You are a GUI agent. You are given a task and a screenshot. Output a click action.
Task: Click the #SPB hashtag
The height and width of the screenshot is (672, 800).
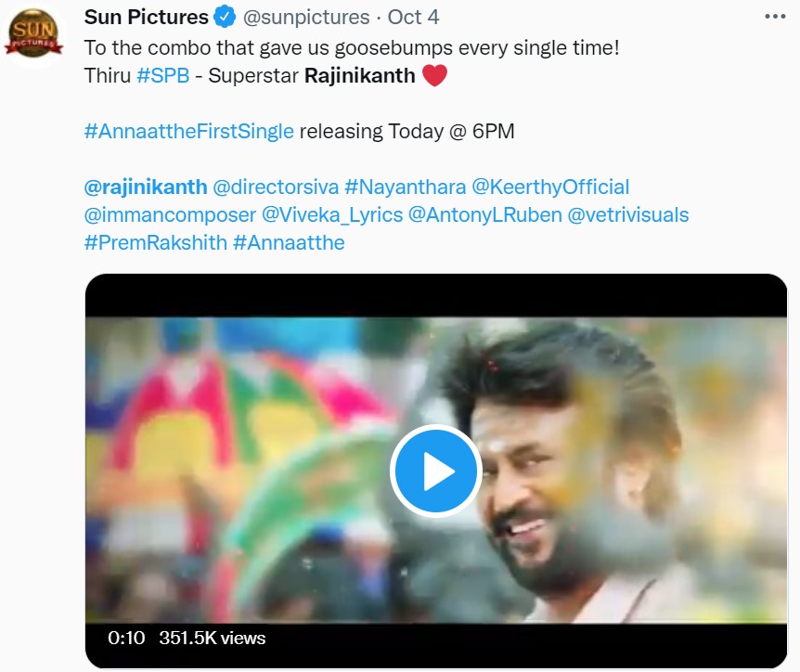click(162, 75)
